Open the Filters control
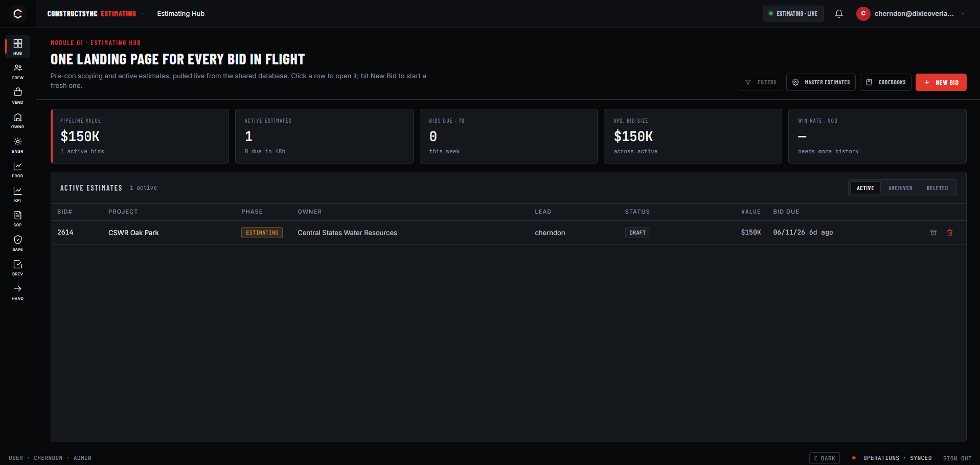Screen dimensions: 980x465 (760, 82)
